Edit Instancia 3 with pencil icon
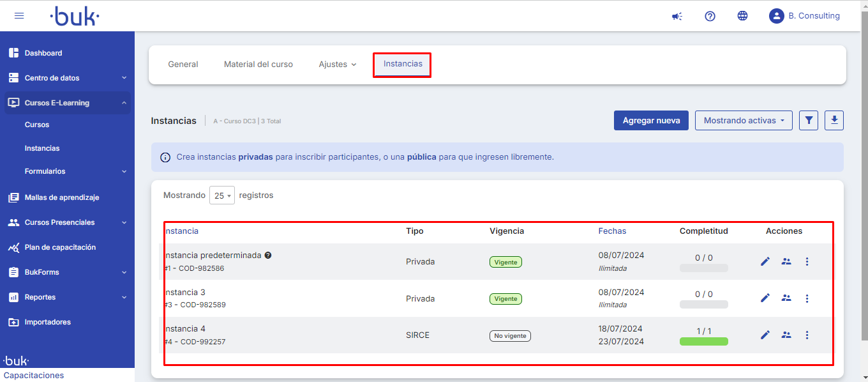 coord(765,298)
